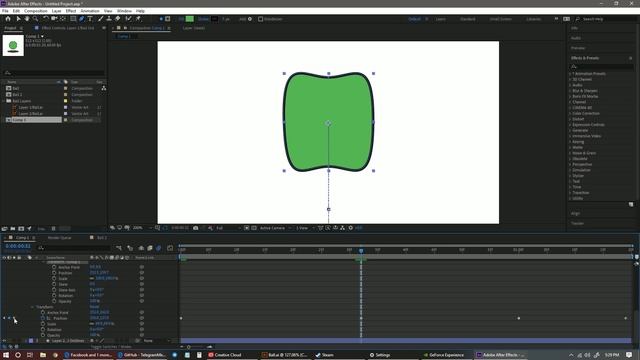Open magnification ratio dropdown in viewer
The height and width of the screenshot is (360, 640).
pos(141,228)
